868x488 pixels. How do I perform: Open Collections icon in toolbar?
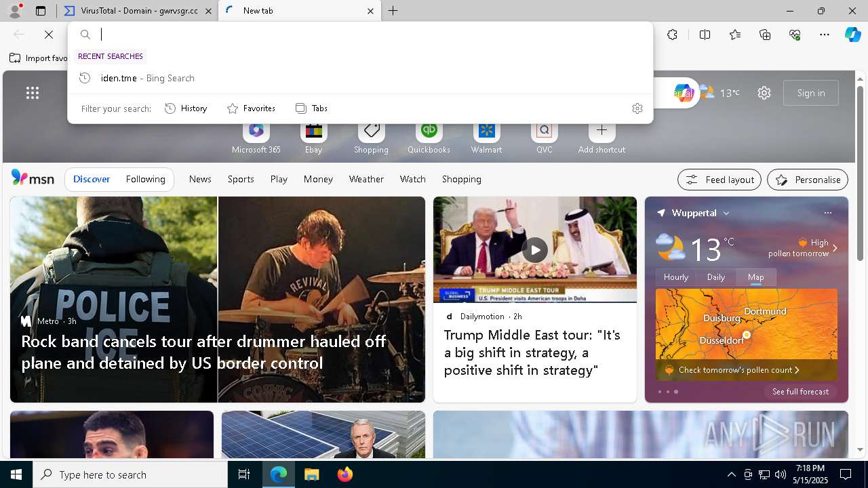pyautogui.click(x=765, y=35)
